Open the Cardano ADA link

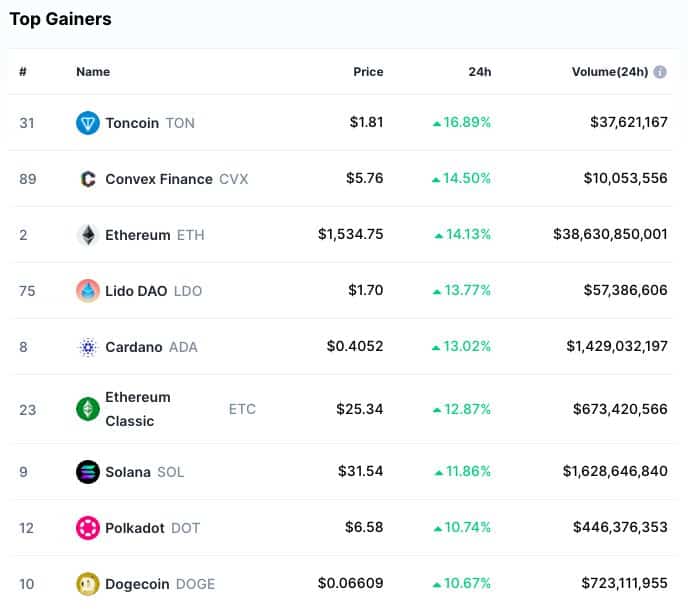151,347
